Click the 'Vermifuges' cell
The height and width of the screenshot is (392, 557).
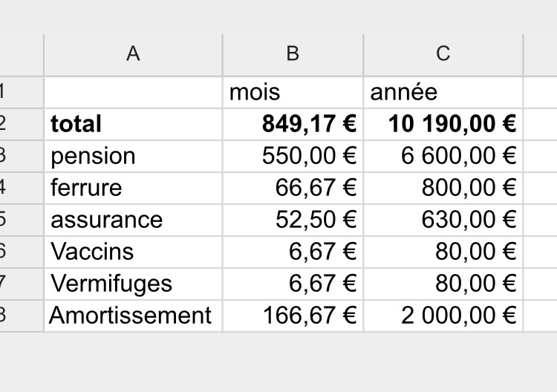click(133, 284)
